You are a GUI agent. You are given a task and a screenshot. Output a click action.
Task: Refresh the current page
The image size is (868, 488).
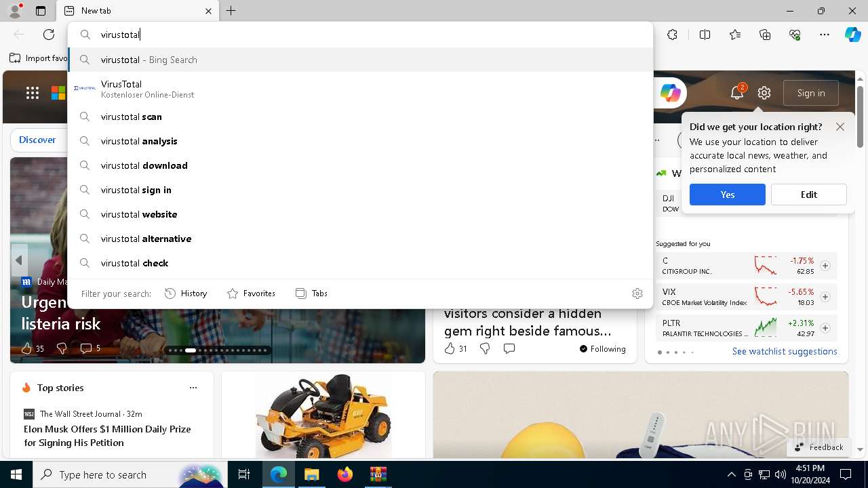[49, 35]
